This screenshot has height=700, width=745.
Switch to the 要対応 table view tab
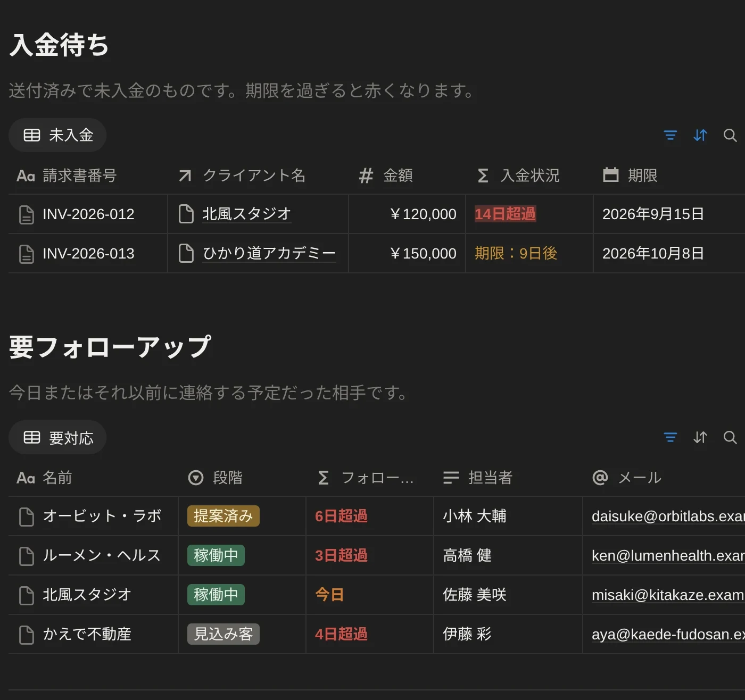click(x=57, y=437)
